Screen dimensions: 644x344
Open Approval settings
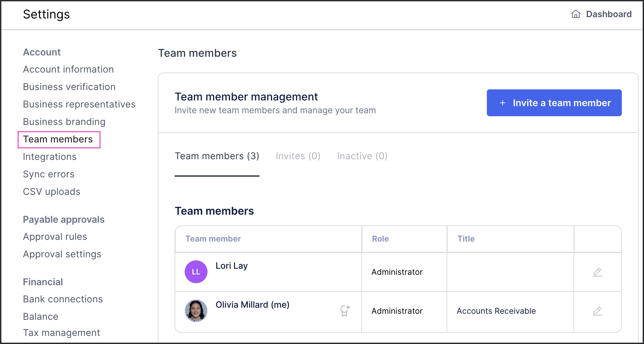coord(62,254)
